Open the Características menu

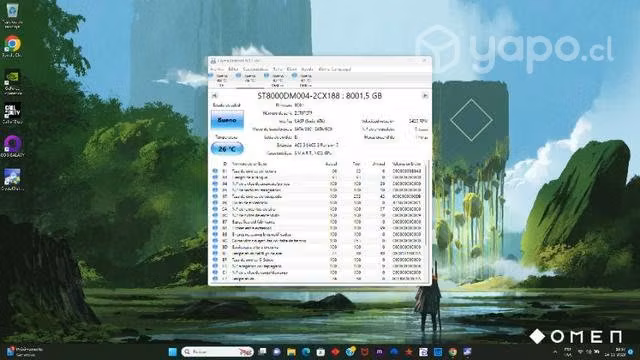[x=256, y=69]
